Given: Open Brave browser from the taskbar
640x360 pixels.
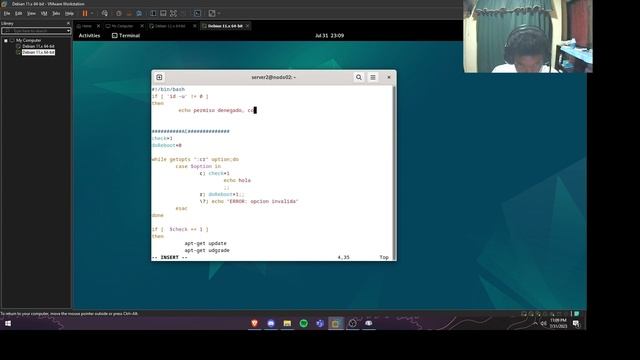Looking at the screenshot, I should (x=255, y=323).
